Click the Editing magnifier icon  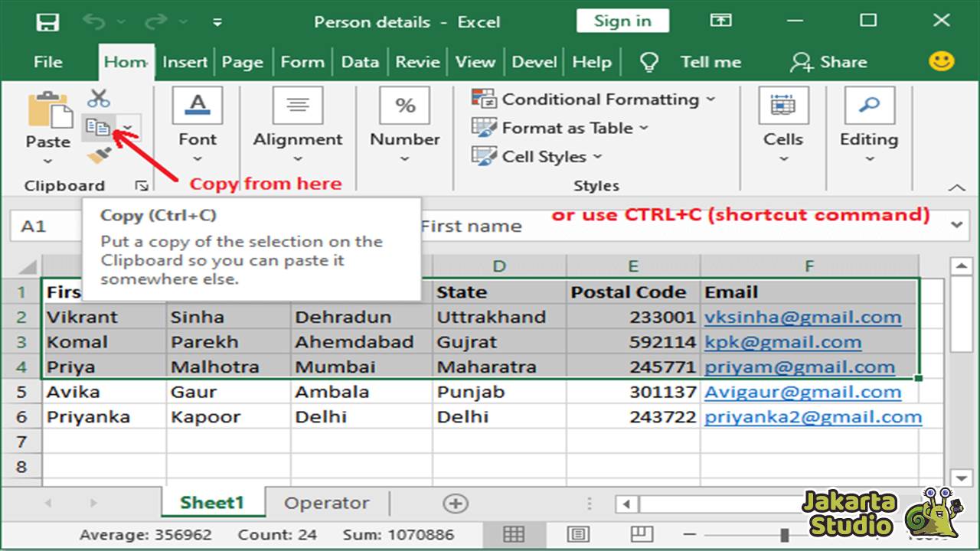(869, 106)
